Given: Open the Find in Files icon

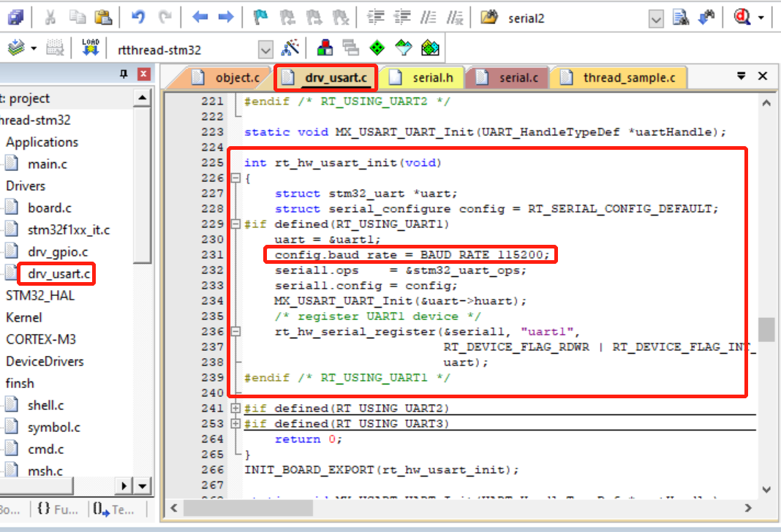Looking at the screenshot, I should (x=489, y=18).
